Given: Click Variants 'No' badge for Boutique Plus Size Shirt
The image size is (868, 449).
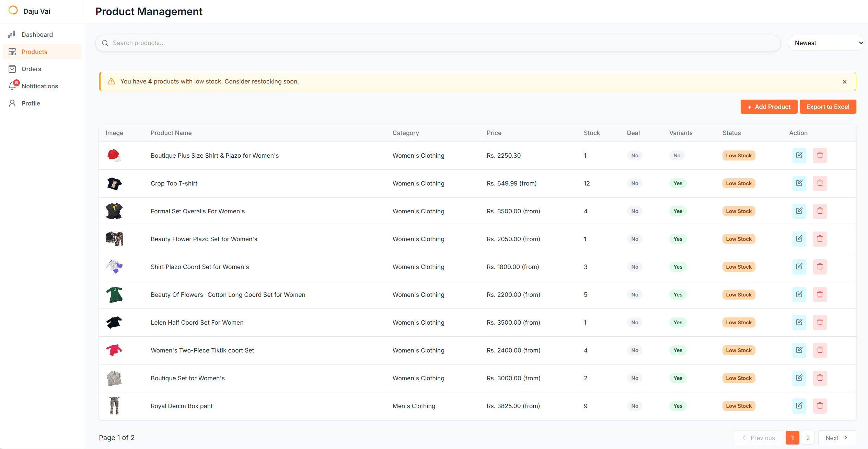Looking at the screenshot, I should click(676, 155).
